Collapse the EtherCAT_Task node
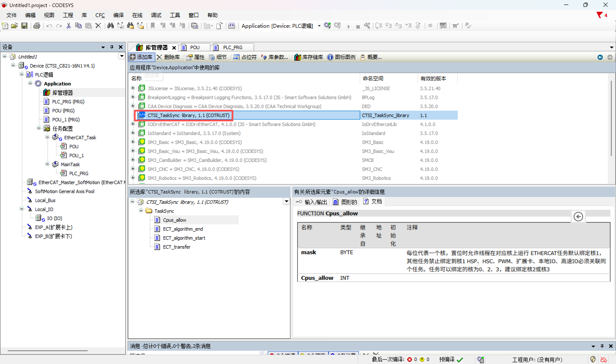This screenshot has height=364, width=616. click(47, 137)
